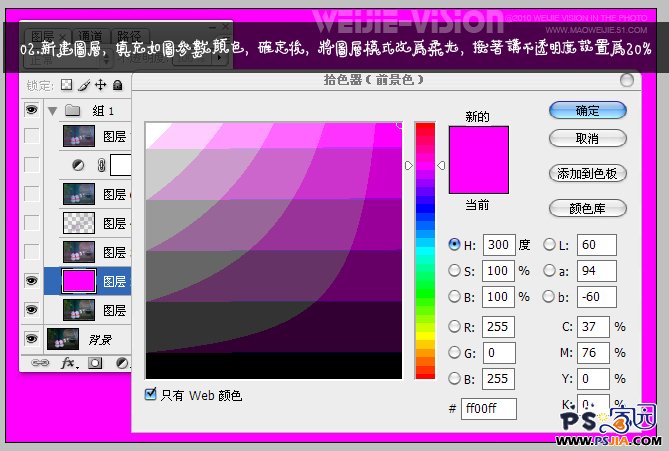Click the S percent field showing 100
Screen dimensions: 669x451
click(x=498, y=271)
